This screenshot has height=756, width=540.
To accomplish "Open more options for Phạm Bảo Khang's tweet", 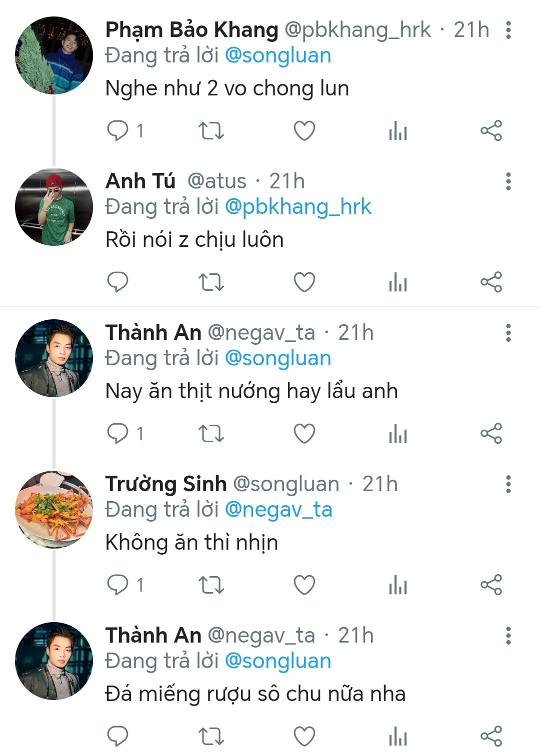I will pyautogui.click(x=508, y=30).
